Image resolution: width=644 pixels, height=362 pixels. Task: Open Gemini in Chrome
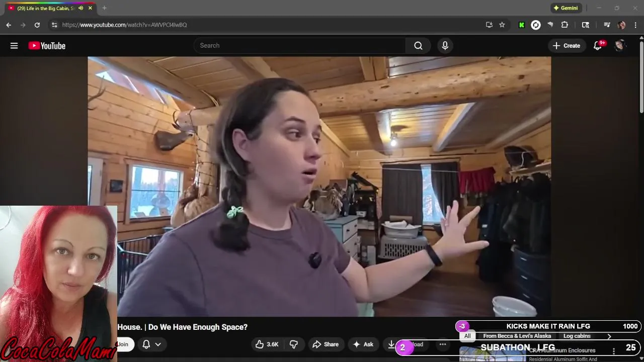[566, 8]
